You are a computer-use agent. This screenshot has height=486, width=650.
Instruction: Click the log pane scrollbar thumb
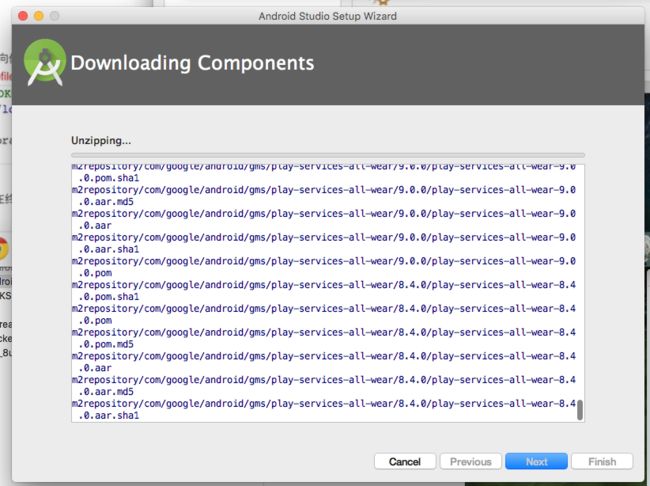[580, 410]
